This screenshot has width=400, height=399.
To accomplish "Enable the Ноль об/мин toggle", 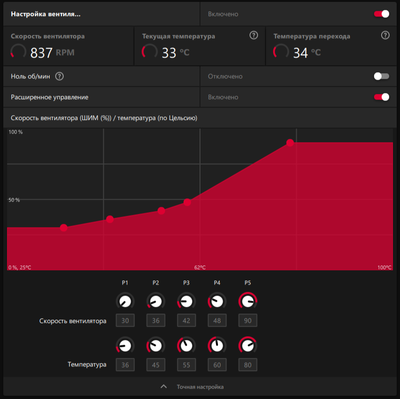I will (x=381, y=76).
